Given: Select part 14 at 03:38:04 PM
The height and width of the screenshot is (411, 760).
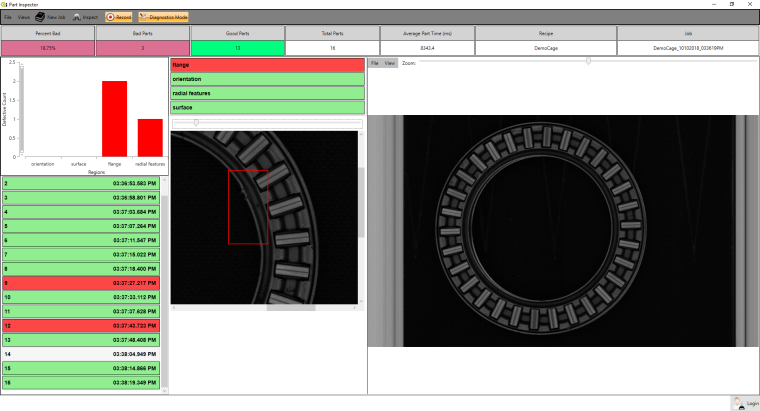Looking at the screenshot, I should point(84,354).
